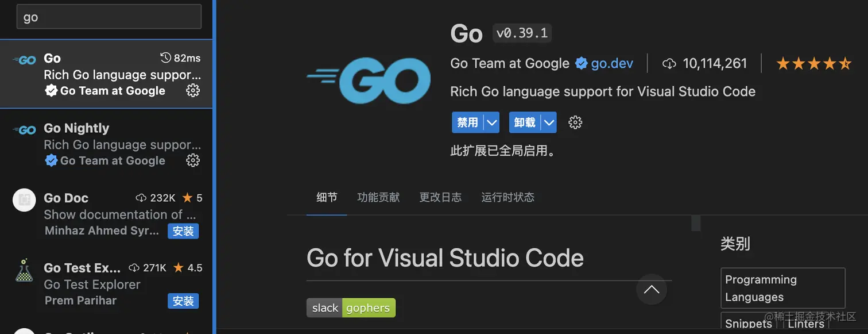Install Go Test Explorer with 安装 button
Screen dimensions: 868x334
183,301
